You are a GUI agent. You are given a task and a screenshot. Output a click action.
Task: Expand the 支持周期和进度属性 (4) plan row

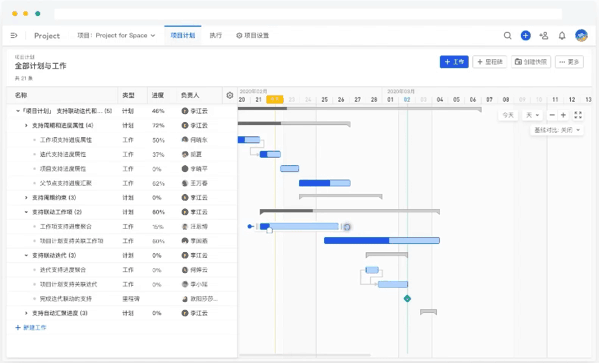tap(26, 125)
